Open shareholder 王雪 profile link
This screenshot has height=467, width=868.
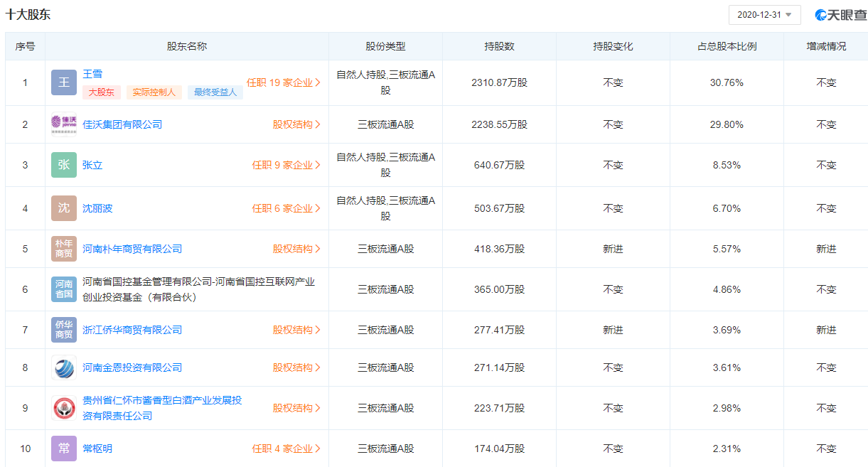tap(92, 74)
